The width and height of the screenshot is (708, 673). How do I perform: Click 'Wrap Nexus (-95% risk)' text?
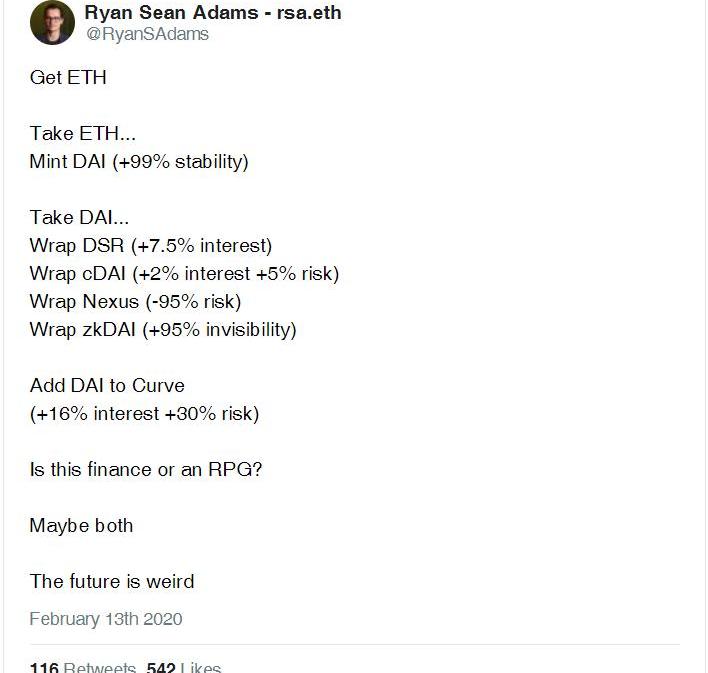135,302
